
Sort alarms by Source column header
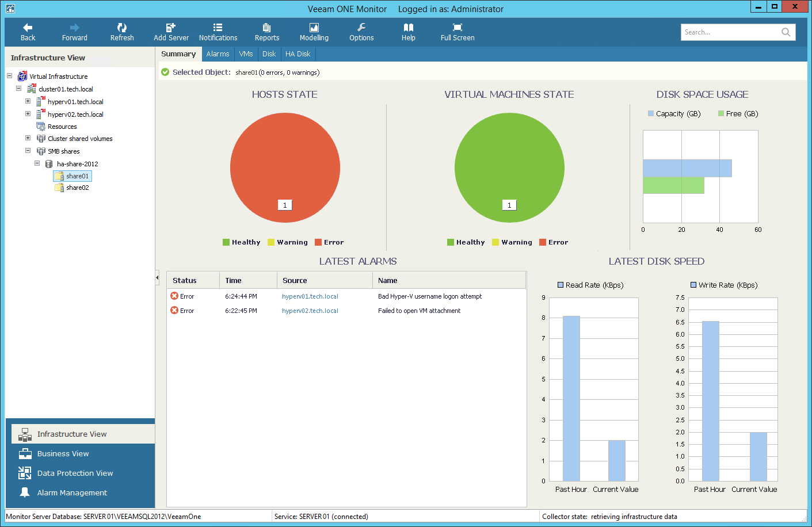325,280
